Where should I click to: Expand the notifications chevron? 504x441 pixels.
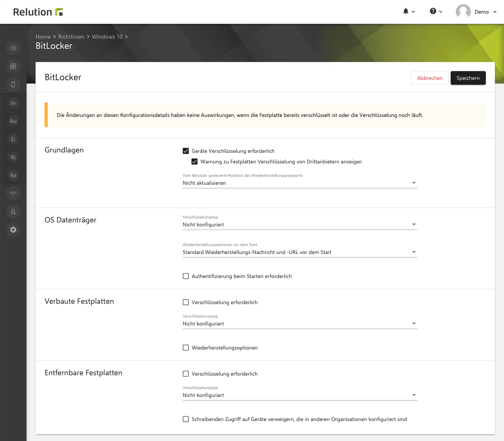(413, 12)
